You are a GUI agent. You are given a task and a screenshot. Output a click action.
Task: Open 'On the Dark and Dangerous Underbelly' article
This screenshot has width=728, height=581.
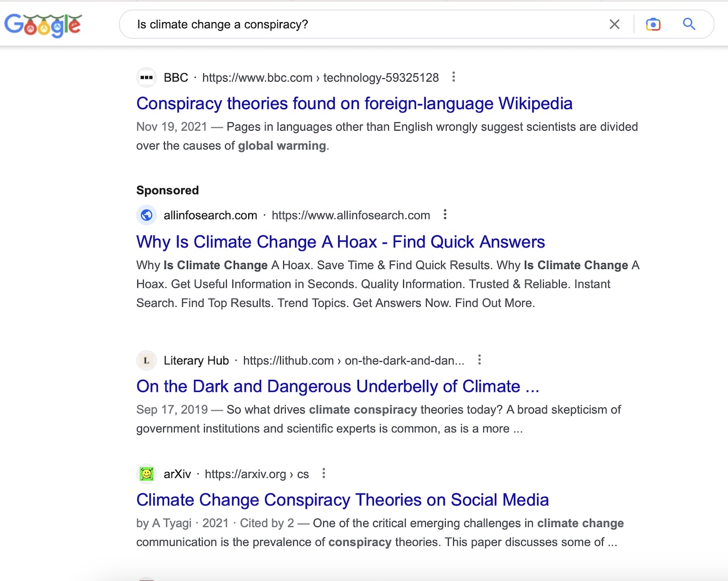pos(338,386)
